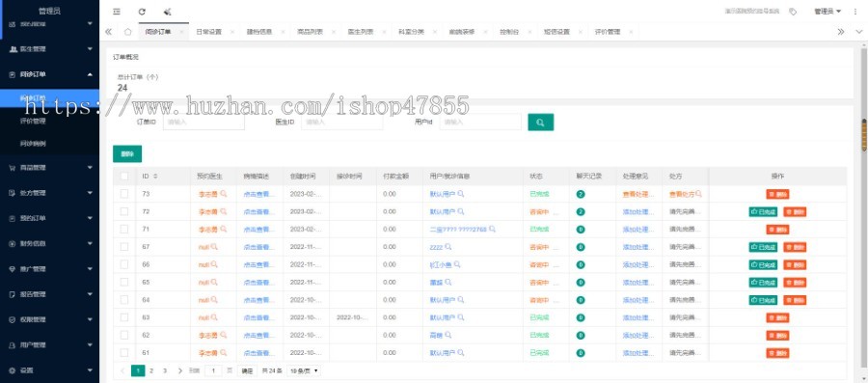Click the refresh icon in the top toolbar

[x=142, y=11]
